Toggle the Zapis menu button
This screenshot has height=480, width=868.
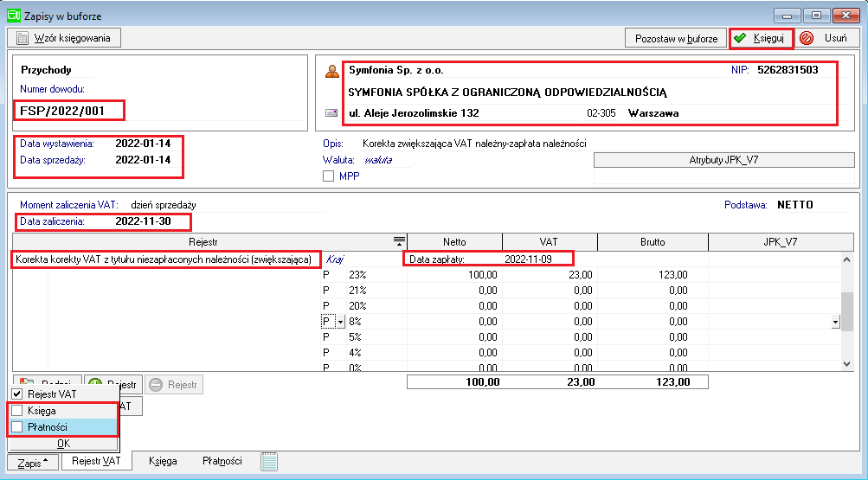click(x=33, y=463)
